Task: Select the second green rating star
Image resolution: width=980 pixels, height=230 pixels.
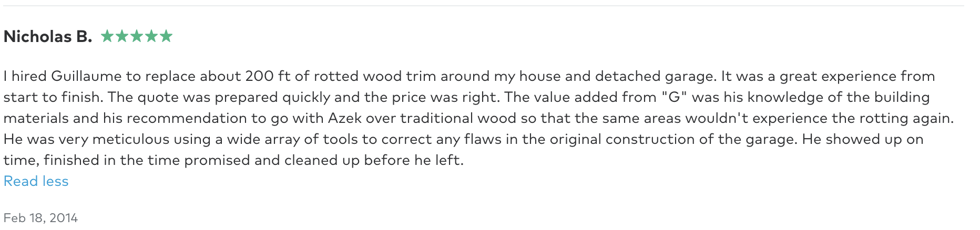Action: point(121,36)
